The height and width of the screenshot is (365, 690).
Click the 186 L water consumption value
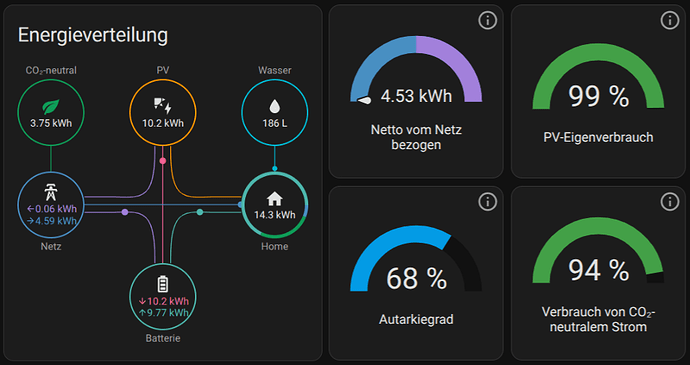point(275,124)
